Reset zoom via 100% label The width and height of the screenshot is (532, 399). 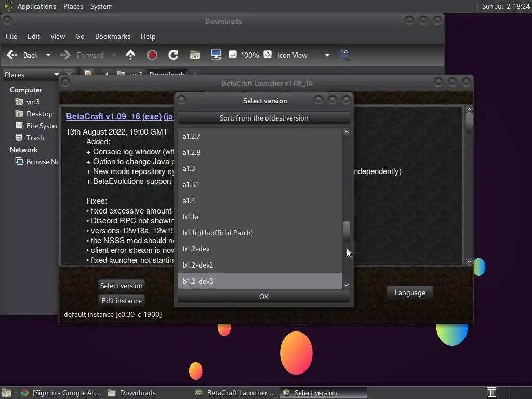point(250,55)
